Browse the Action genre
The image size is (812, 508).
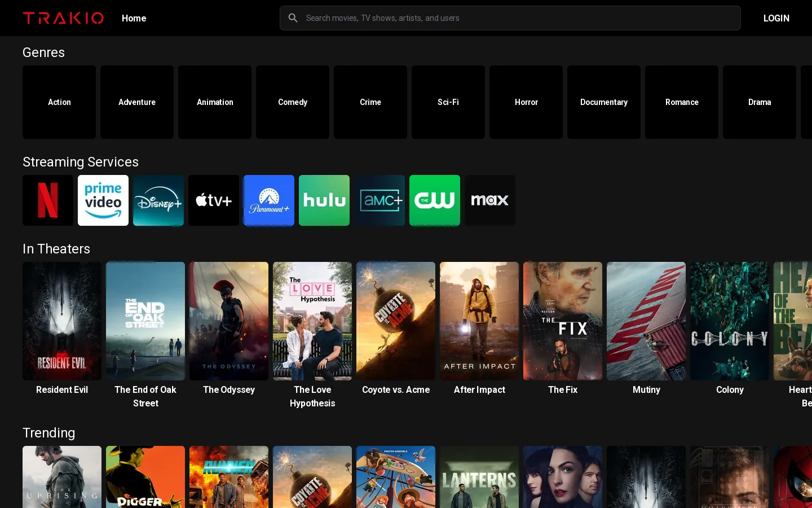[x=59, y=102]
